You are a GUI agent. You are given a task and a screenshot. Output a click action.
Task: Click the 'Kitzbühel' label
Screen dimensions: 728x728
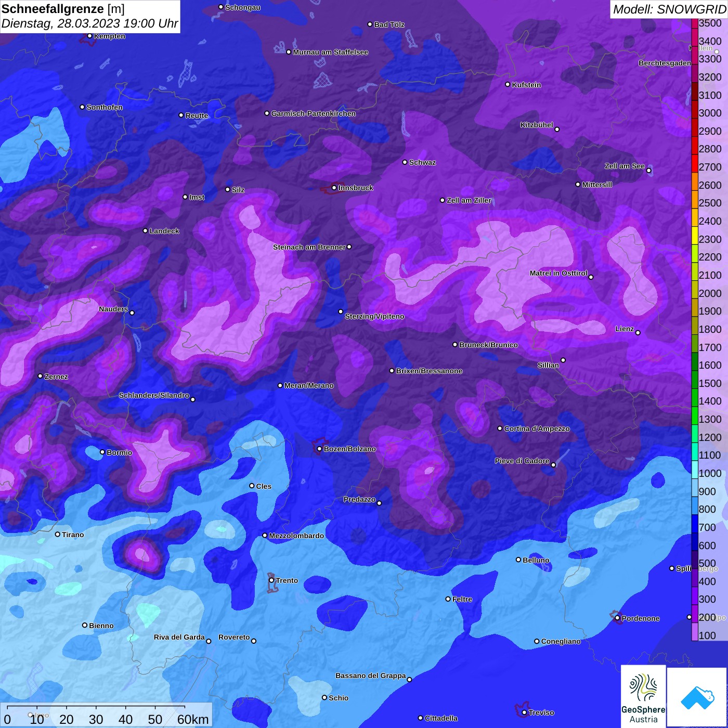point(537,125)
